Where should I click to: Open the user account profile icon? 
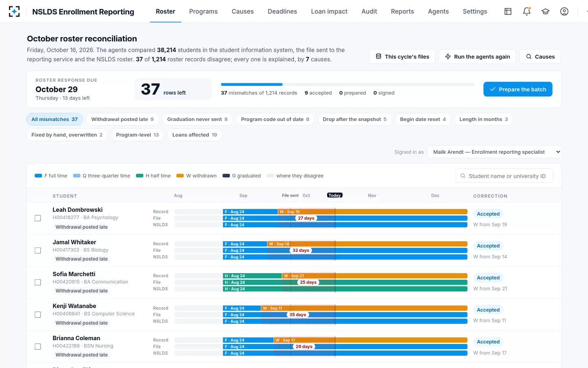[564, 11]
